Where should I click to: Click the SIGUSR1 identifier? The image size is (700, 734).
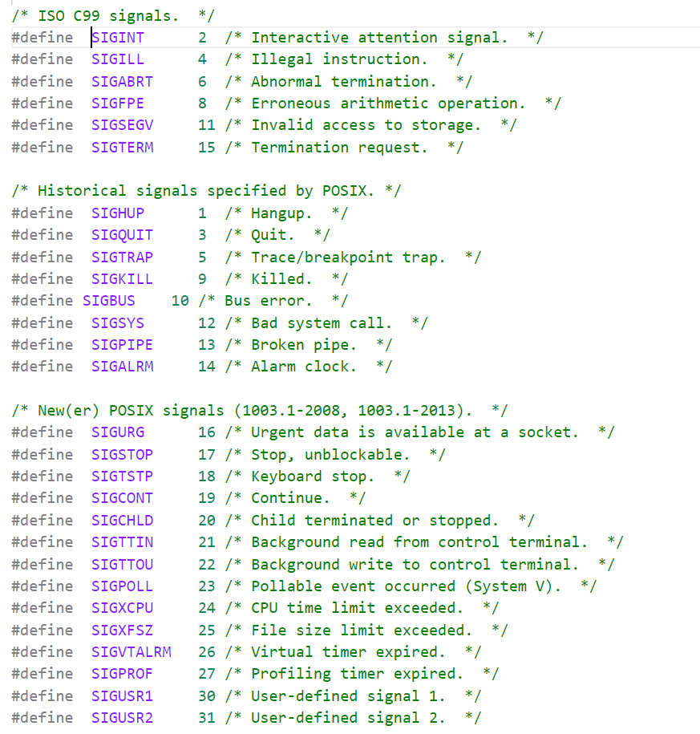point(122,695)
